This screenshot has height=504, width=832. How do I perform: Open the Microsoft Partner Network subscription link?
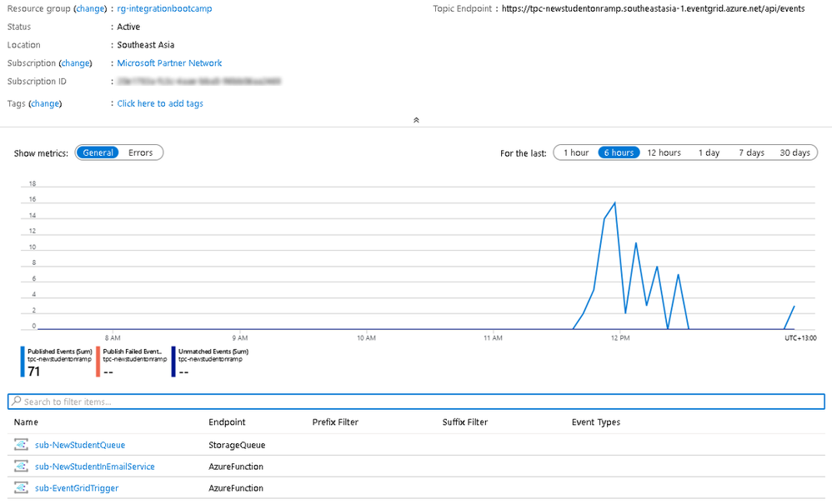169,63
